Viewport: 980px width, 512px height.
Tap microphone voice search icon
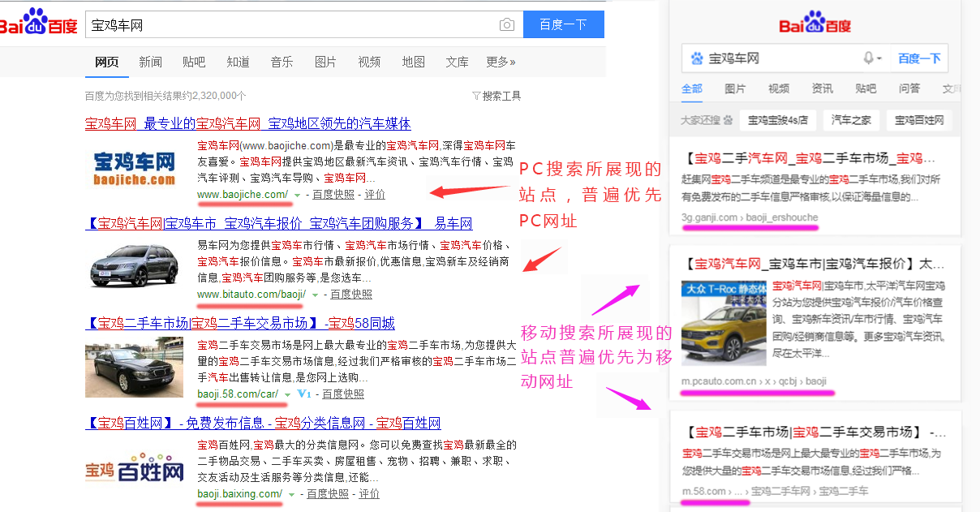[869, 58]
